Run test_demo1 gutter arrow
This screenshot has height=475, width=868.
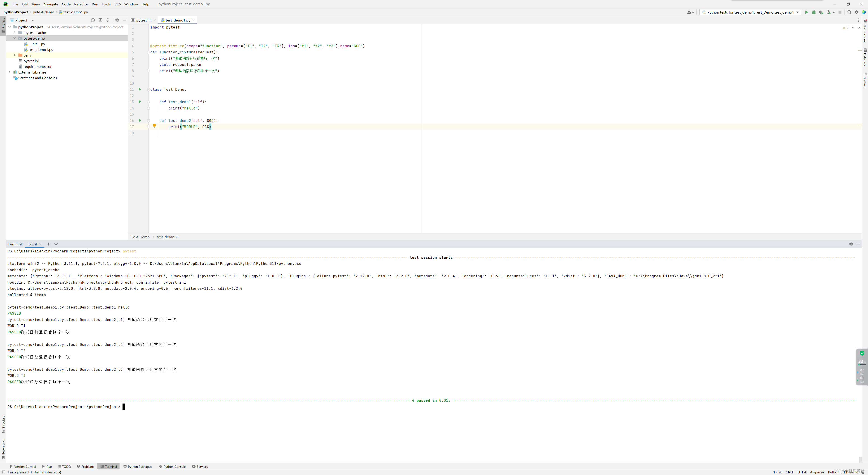pyautogui.click(x=140, y=102)
